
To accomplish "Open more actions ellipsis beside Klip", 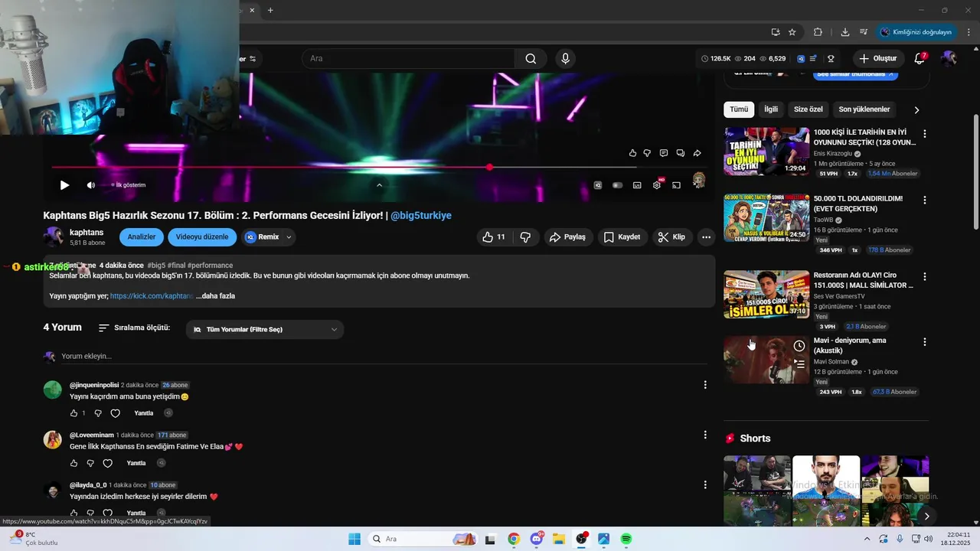I will click(706, 237).
